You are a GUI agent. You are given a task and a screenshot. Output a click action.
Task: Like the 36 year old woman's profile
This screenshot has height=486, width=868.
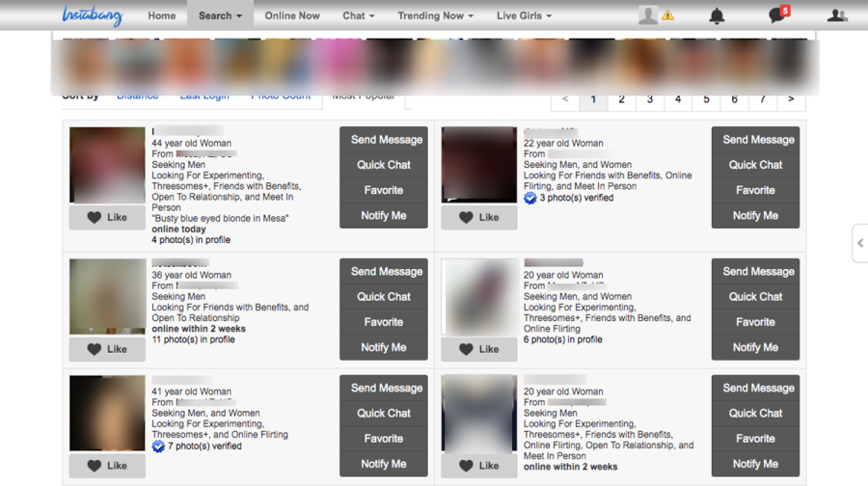click(x=107, y=349)
